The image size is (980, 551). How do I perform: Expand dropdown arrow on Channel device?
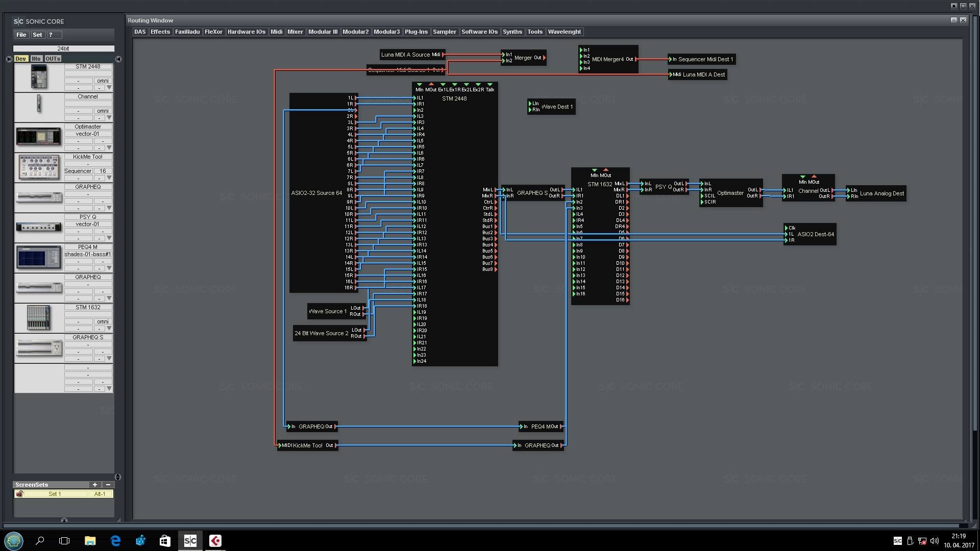point(109,118)
